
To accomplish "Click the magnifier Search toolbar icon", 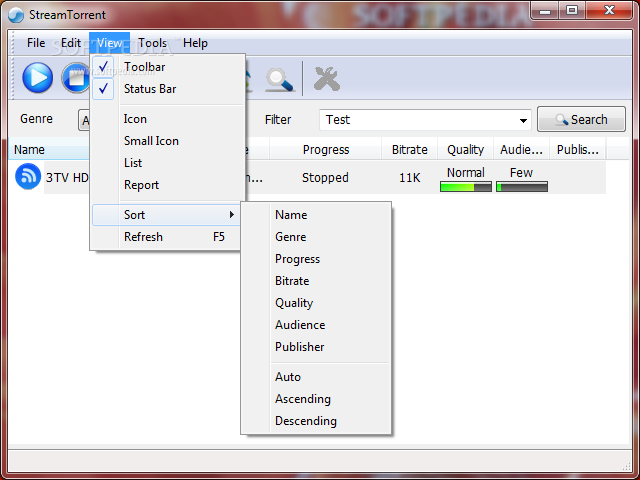I will pos(279,80).
